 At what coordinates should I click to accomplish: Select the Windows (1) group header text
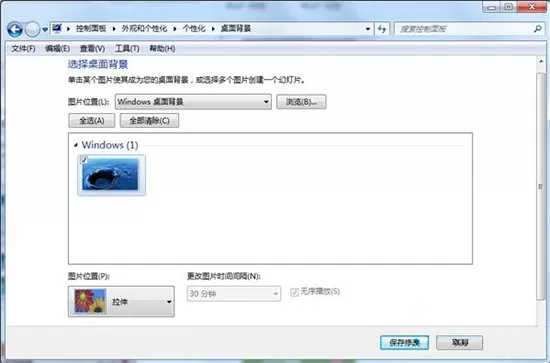pos(110,145)
